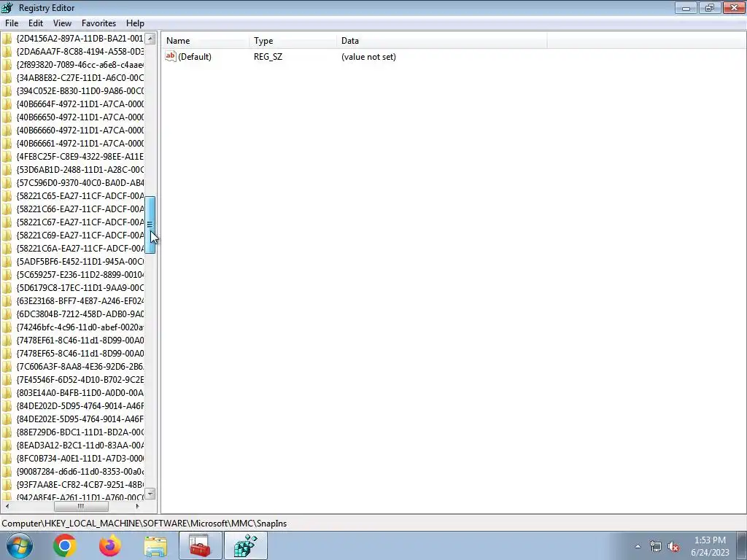Click folder icon of {40B66661-4972-11D1 key
Screen dimensions: 747x560
(x=7, y=144)
